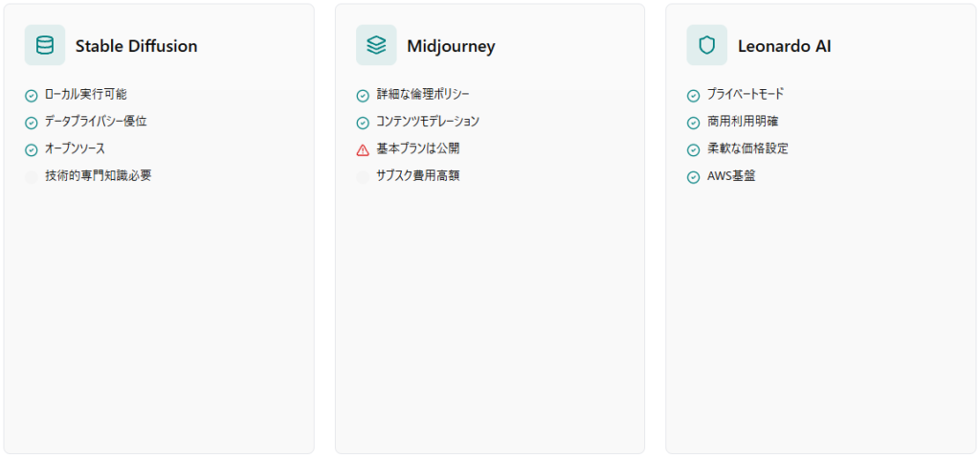Image resolution: width=980 pixels, height=455 pixels.
Task: Click the check icon next to ローカル実行可能
Action: (x=32, y=95)
